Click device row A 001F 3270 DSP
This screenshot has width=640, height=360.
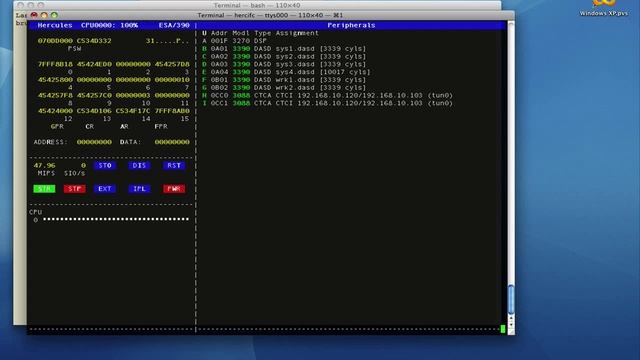click(x=234, y=41)
